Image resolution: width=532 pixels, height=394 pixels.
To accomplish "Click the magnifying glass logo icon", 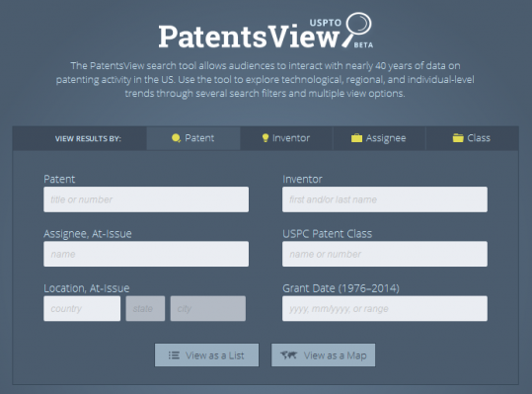I will pos(357,30).
